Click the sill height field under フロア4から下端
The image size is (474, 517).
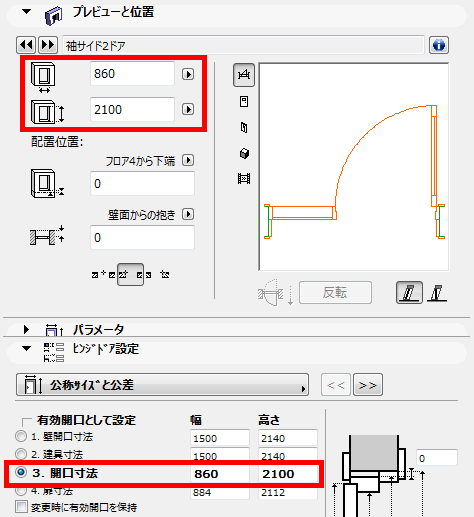[142, 183]
